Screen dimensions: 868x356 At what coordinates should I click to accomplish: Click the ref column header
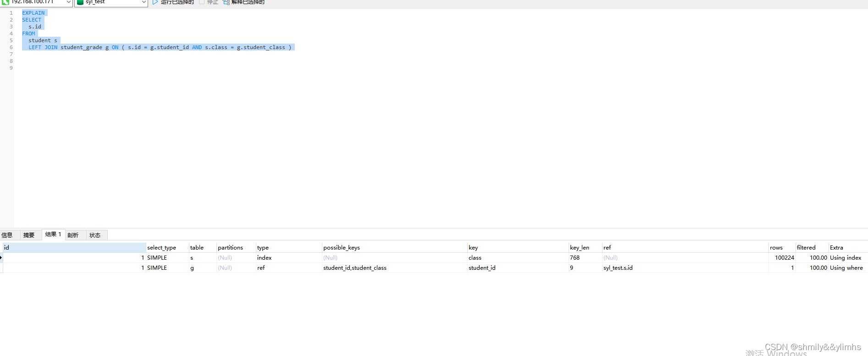click(685, 248)
